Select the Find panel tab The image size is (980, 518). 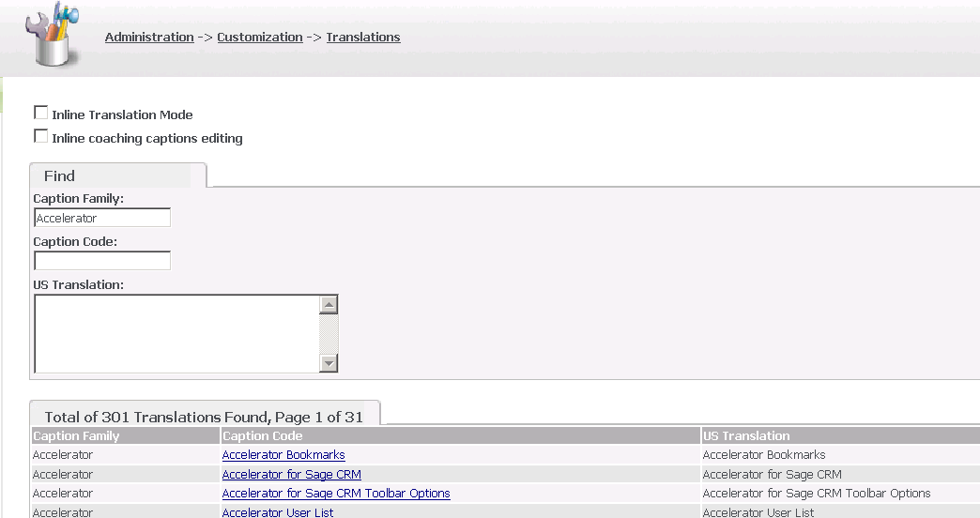point(117,175)
